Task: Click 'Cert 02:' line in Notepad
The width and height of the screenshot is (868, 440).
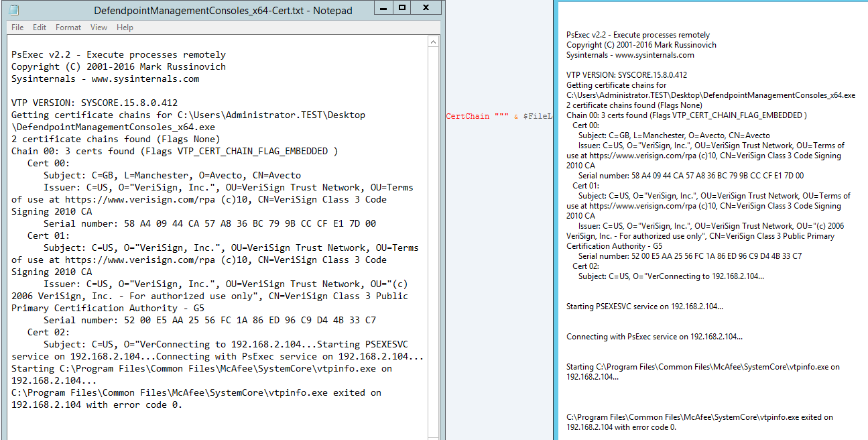Action: [48, 333]
